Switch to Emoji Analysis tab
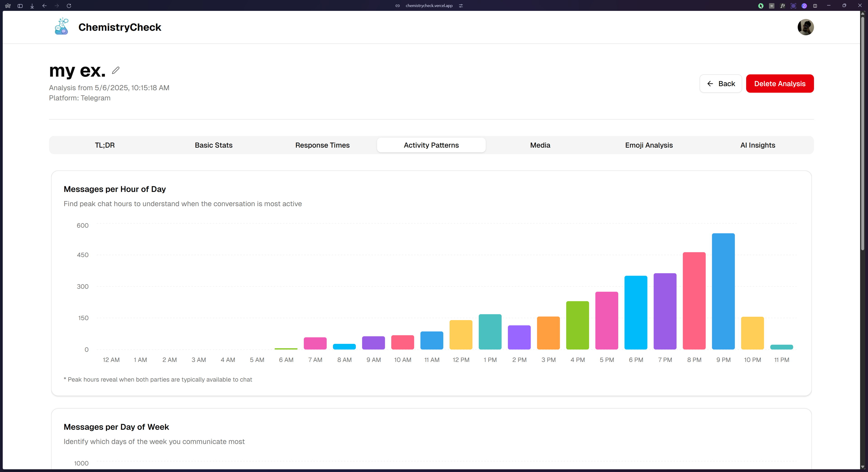 coord(649,145)
